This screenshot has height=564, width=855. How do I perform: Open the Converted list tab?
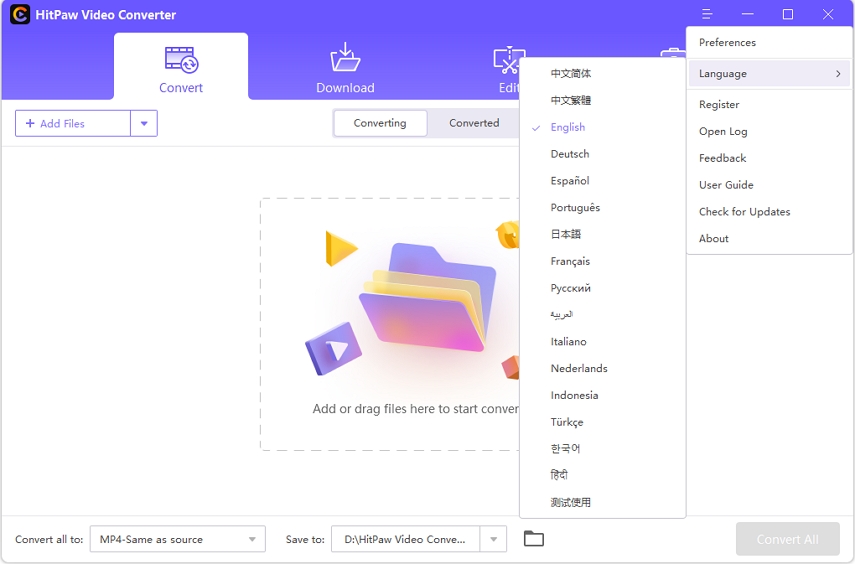tap(474, 123)
